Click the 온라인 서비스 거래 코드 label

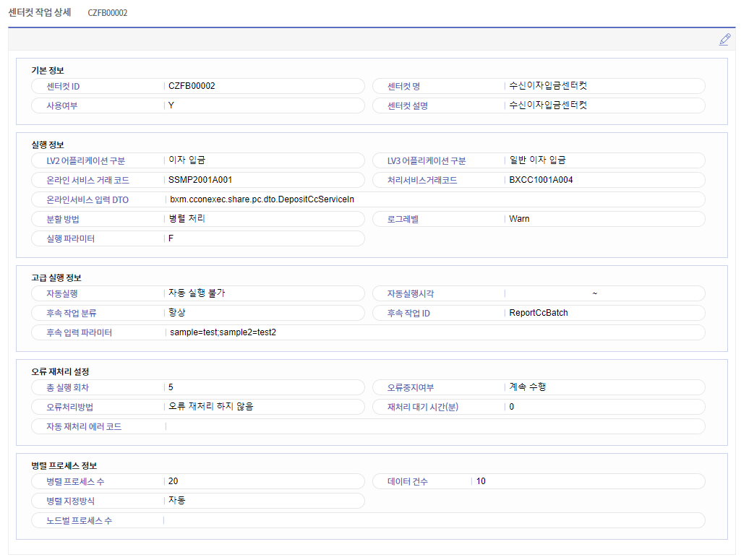(87, 181)
